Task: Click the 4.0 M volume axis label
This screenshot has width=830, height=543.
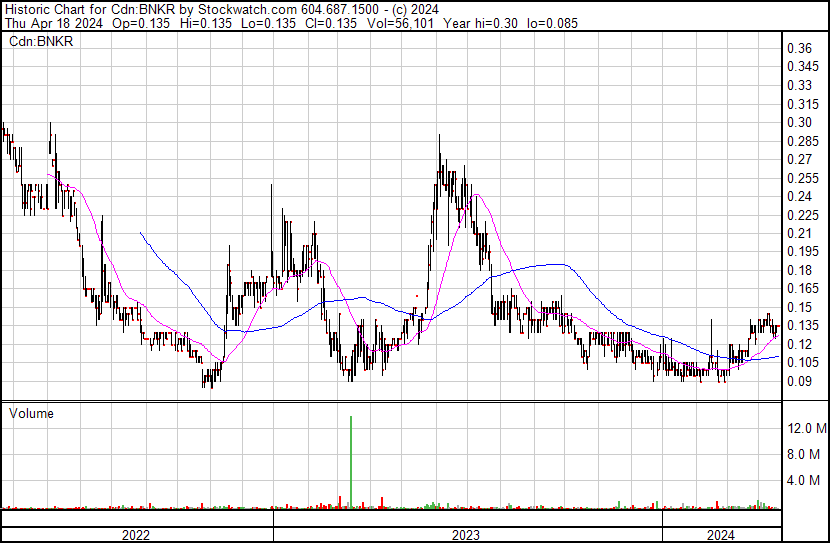Action: click(808, 481)
